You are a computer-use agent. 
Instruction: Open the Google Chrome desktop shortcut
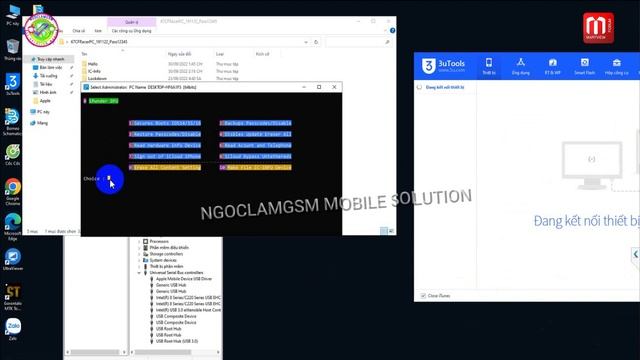coord(13,192)
